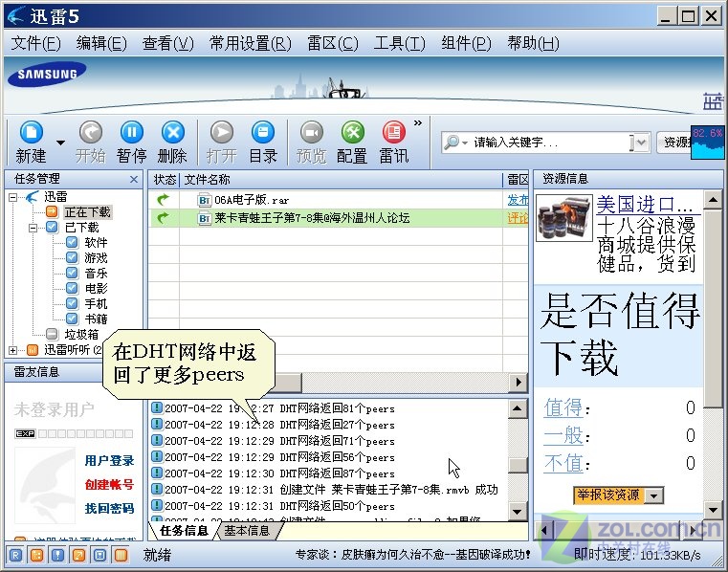Click the 垃圾箱 trash bin icon
Screen dimensions: 728x572
(52, 334)
